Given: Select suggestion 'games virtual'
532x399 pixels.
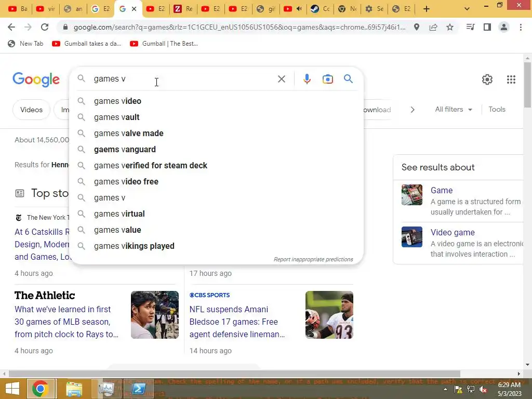Looking at the screenshot, I should [x=216, y=214].
